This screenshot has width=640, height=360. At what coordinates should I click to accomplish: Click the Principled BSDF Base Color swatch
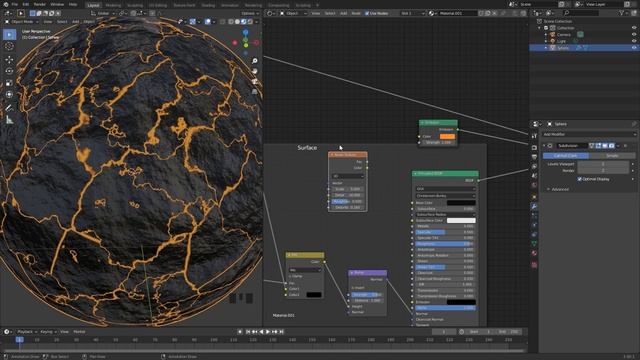point(461,203)
